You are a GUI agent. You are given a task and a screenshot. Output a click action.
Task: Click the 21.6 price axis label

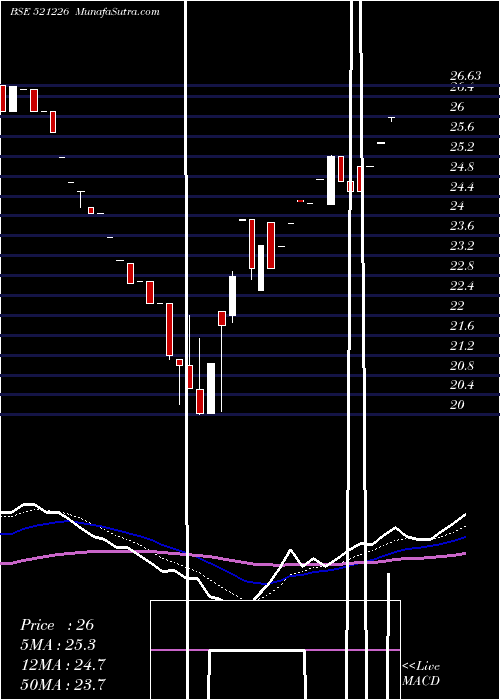tap(462, 326)
